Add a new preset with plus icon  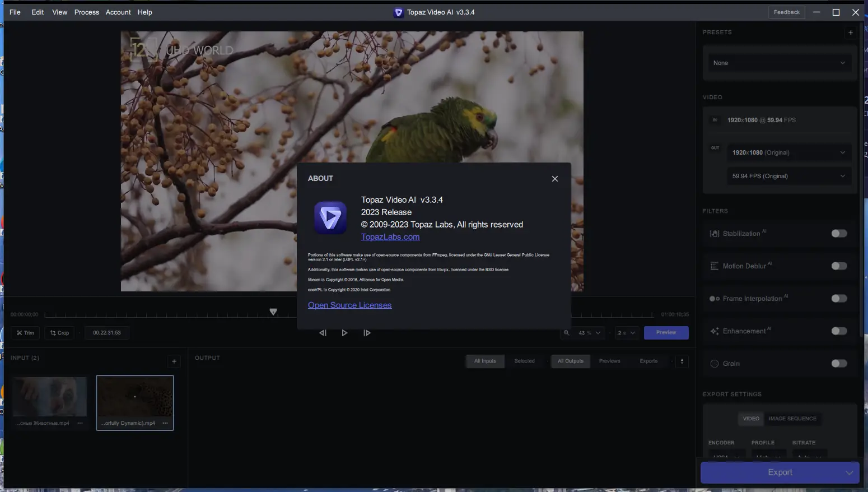[850, 33]
